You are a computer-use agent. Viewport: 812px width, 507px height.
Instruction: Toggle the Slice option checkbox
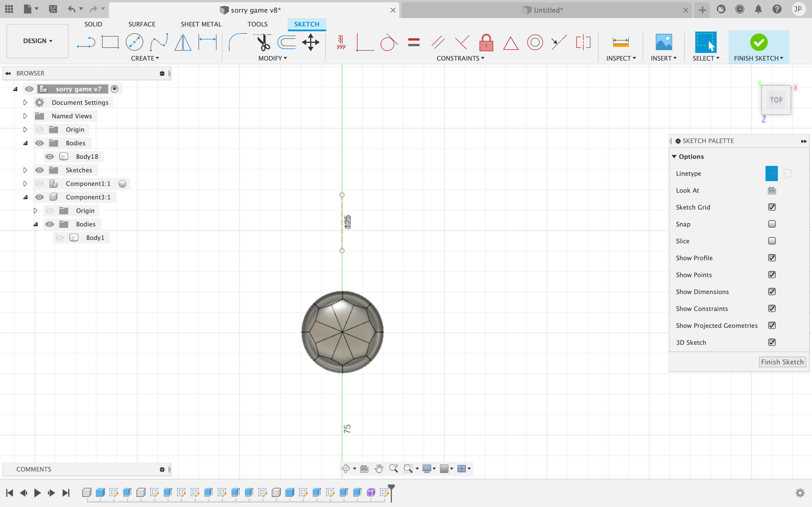coord(772,241)
